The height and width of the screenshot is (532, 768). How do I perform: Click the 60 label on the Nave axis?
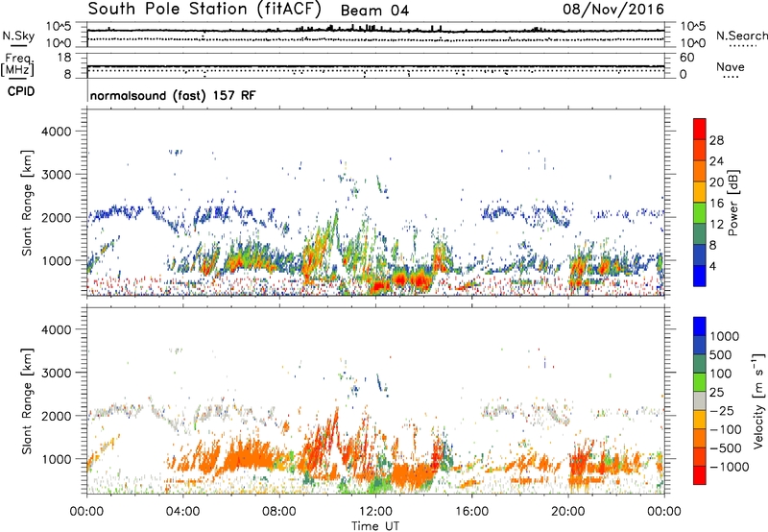pyautogui.click(x=686, y=58)
